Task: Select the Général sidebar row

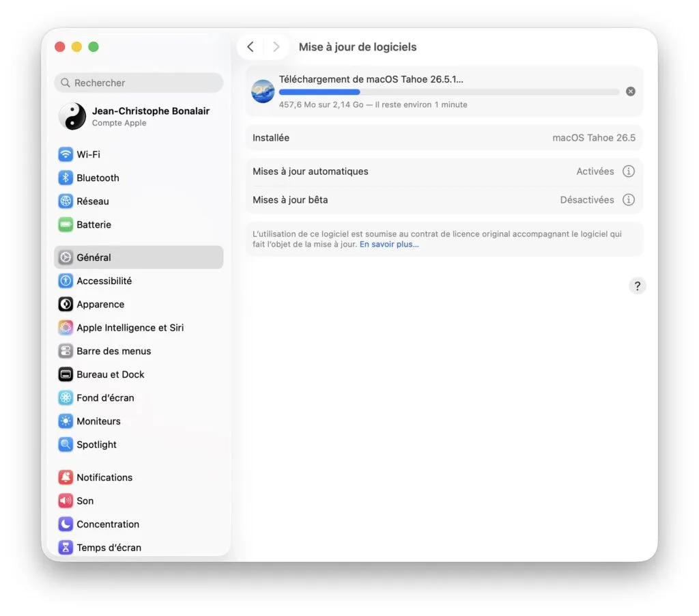Action: [x=139, y=257]
